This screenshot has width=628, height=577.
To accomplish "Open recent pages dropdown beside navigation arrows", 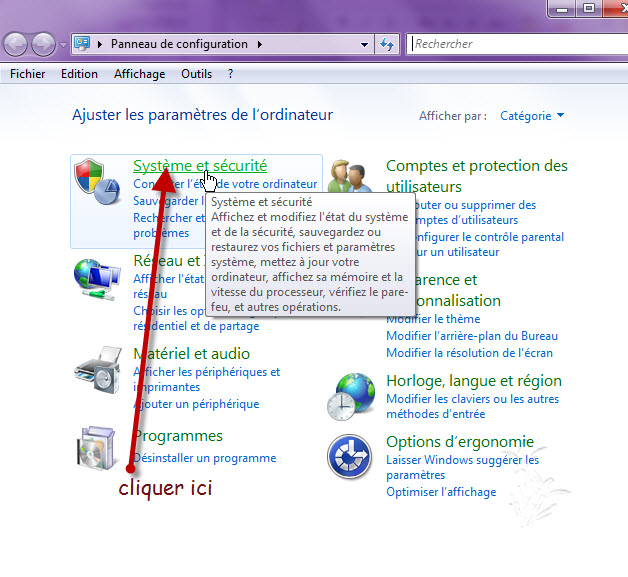I will click(x=63, y=44).
